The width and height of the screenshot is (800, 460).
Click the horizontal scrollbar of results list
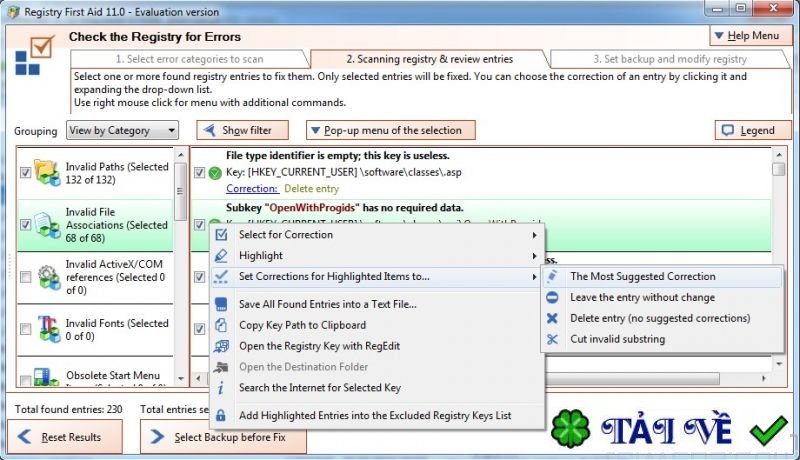tap(633, 379)
